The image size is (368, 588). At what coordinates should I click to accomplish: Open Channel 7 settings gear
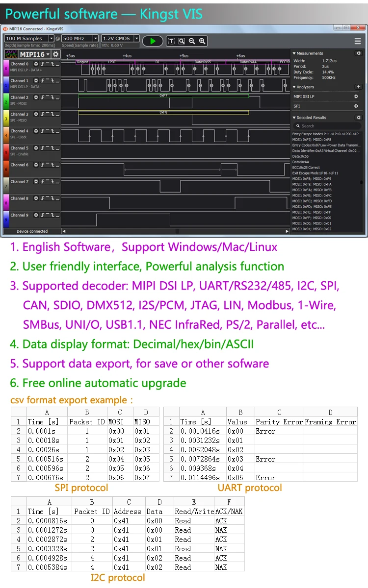click(x=35, y=181)
